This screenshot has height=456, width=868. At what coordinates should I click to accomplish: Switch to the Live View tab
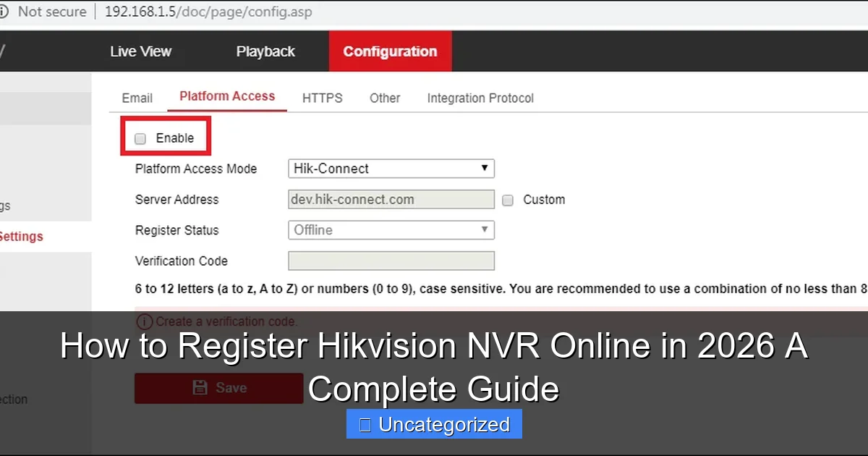[x=140, y=51]
